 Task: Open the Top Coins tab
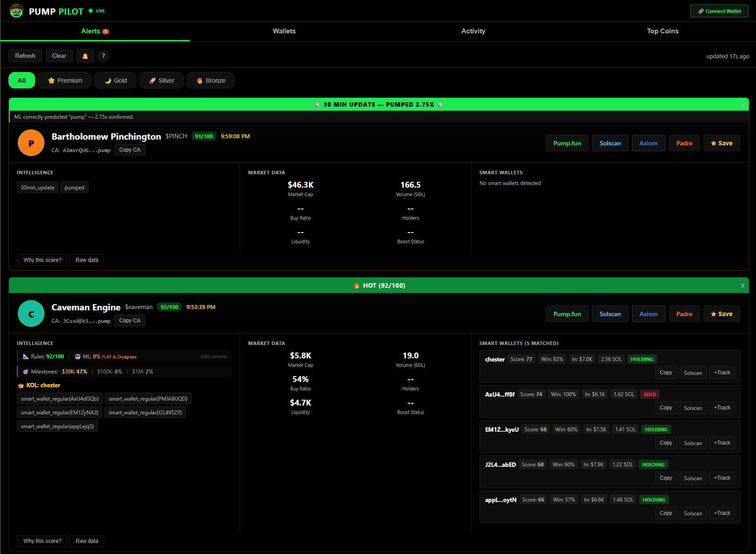coord(663,31)
